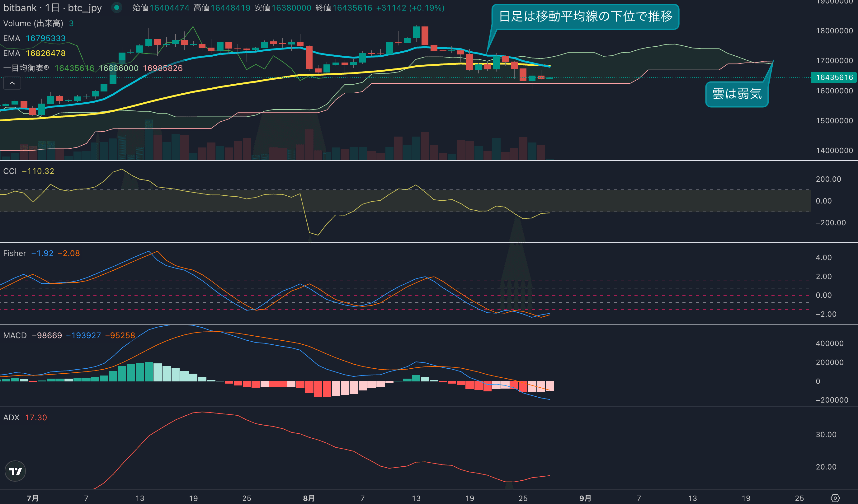Click the green market status dot
The height and width of the screenshot is (504, 858).
[x=117, y=7]
